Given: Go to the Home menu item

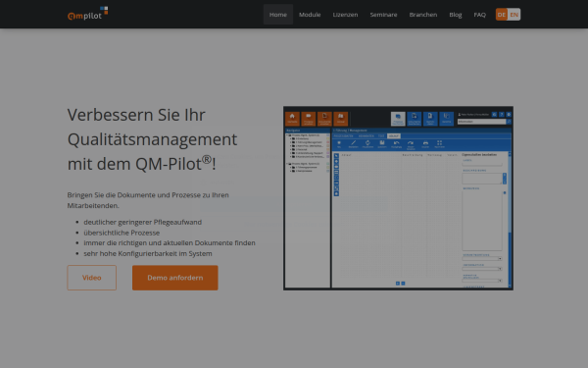Looking at the screenshot, I should (x=278, y=15).
